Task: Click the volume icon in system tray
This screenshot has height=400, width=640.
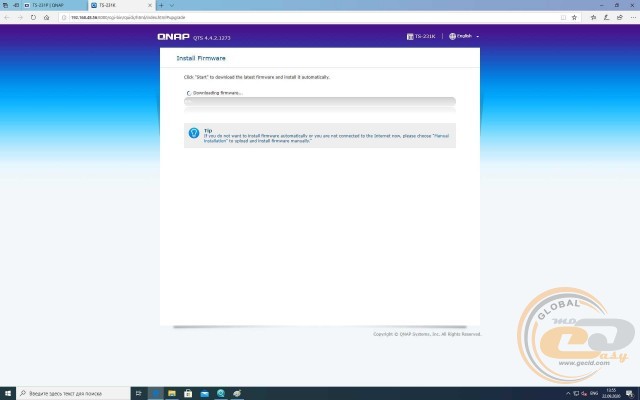Action: pos(584,393)
